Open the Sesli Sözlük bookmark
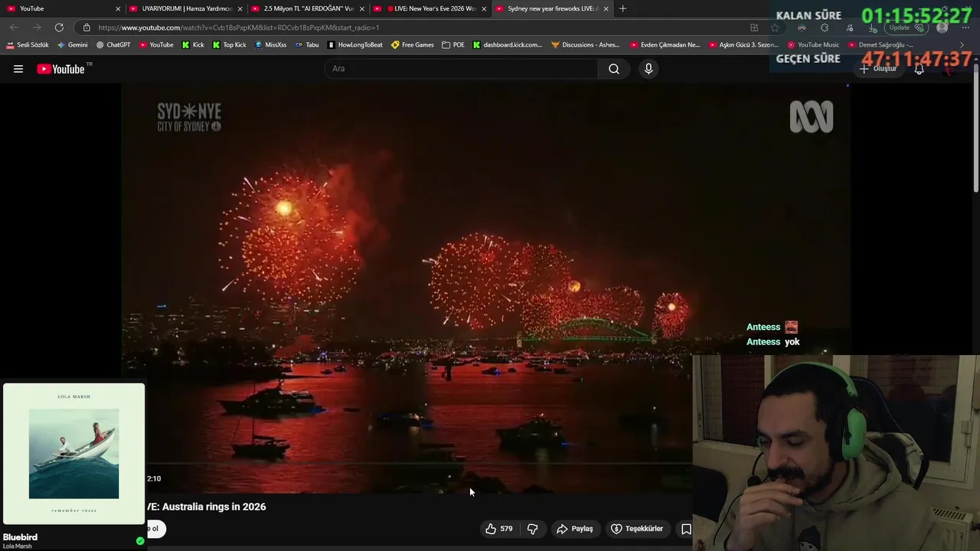This screenshot has width=980, height=551. 28,45
